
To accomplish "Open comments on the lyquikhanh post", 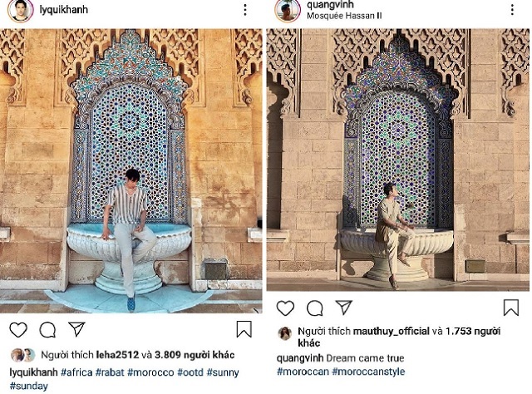I will (x=47, y=329).
